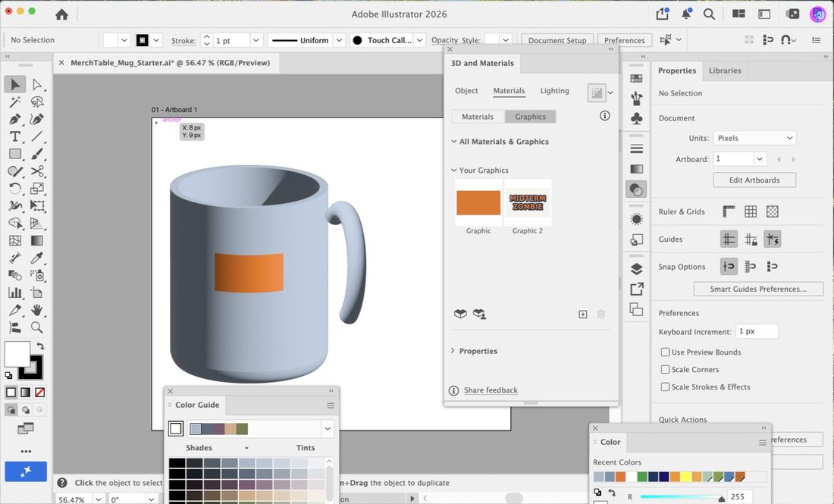Open the Share feedback link
The image size is (834, 504).
pyautogui.click(x=491, y=390)
